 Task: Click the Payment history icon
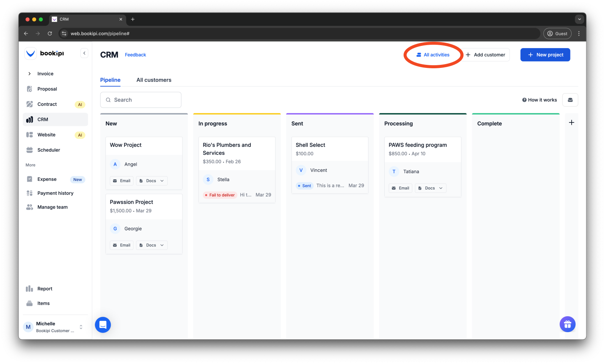(30, 193)
